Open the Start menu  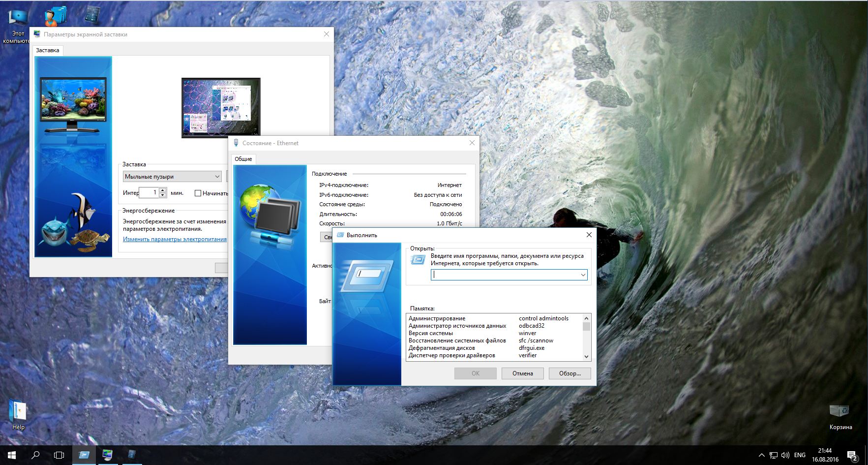point(11,455)
